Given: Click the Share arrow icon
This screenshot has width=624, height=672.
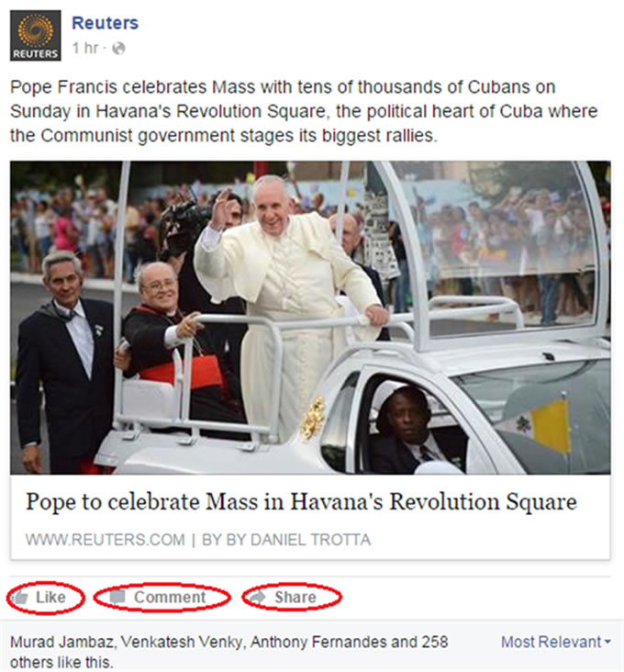Looking at the screenshot, I should [x=257, y=597].
